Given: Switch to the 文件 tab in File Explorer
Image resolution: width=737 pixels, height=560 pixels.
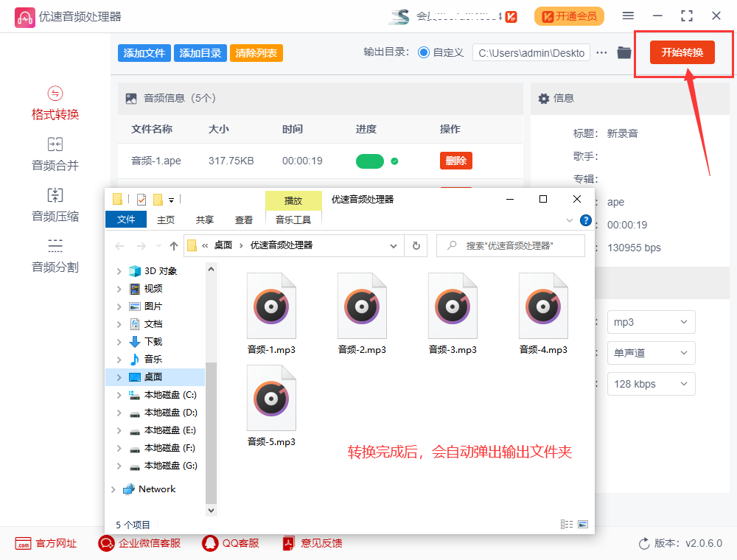Looking at the screenshot, I should click(x=125, y=219).
